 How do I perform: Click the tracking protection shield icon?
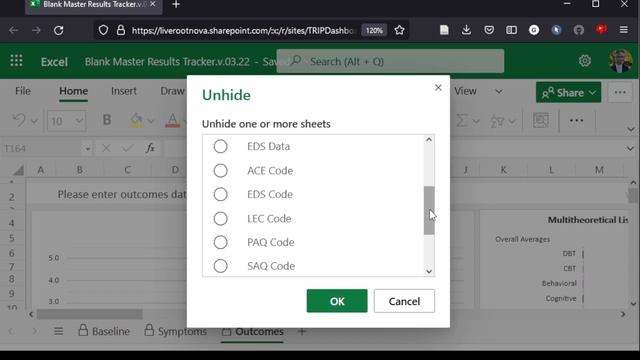[103, 30]
